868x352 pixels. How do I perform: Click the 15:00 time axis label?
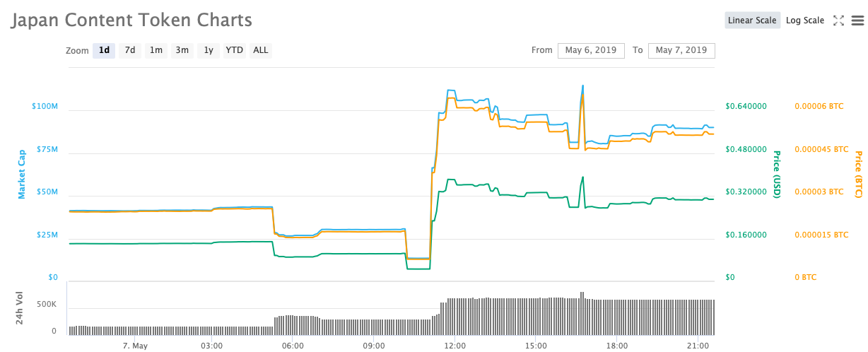coord(536,346)
